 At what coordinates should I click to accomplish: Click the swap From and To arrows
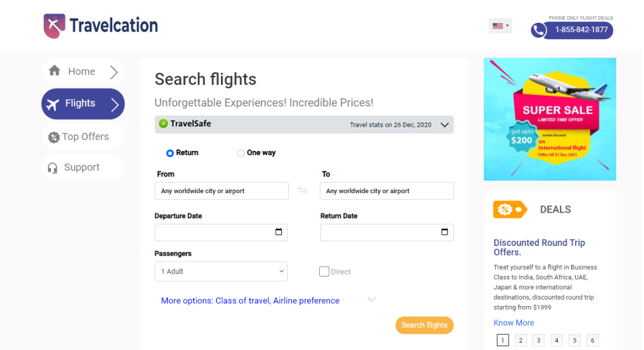click(x=302, y=190)
